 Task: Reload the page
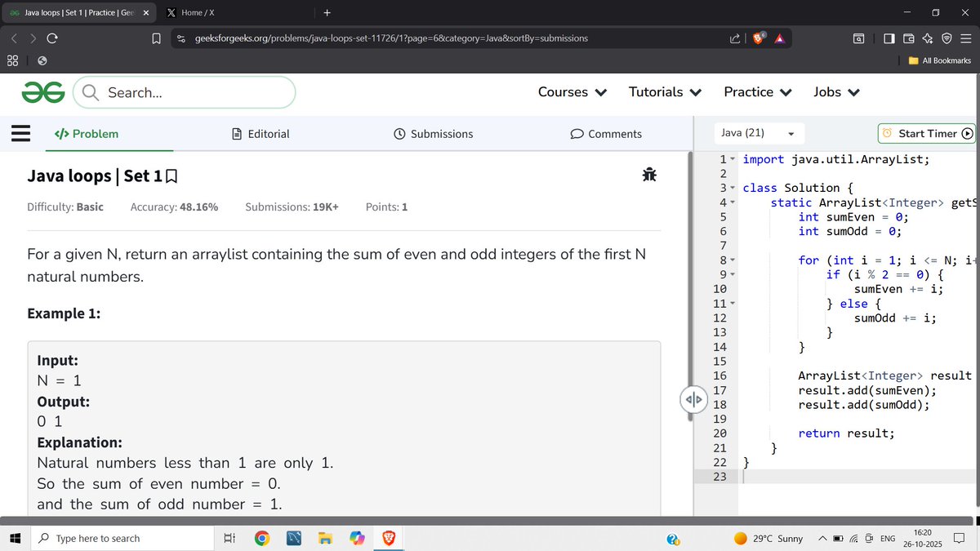click(52, 38)
